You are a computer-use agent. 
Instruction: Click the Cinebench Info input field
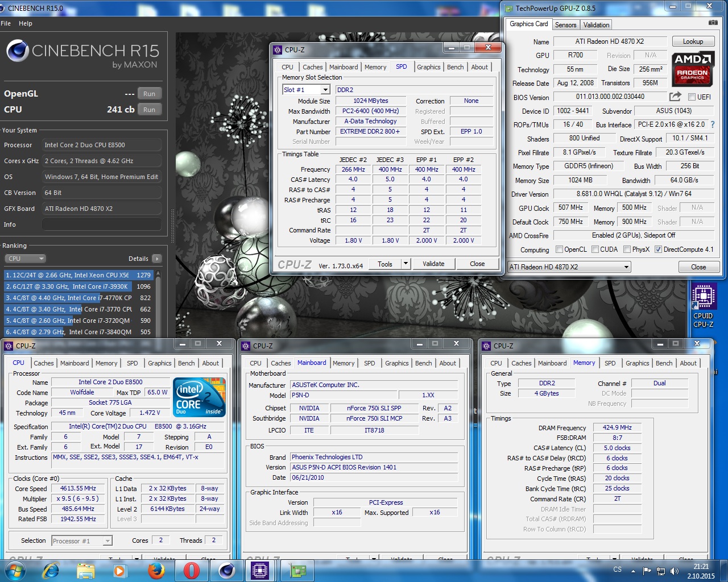102,225
